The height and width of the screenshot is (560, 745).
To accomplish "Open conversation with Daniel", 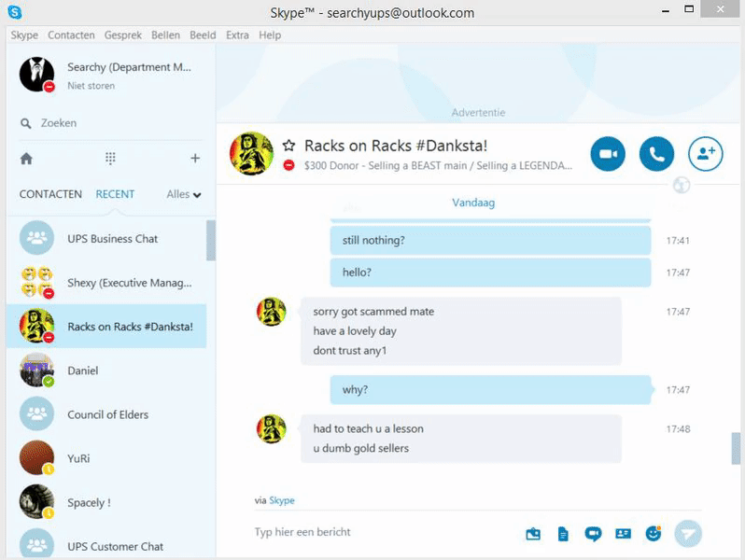I will pos(106,371).
